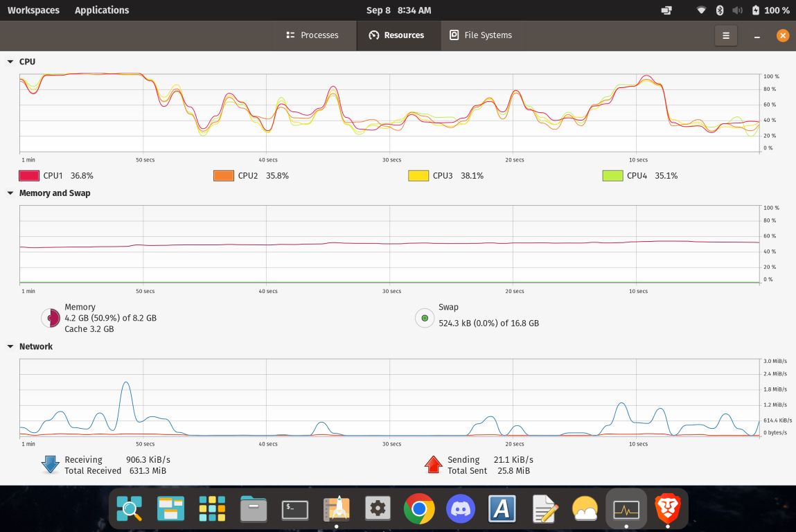This screenshot has height=532, width=796.
Task: Click the Wi-Fi icon in the top bar
Action: [x=701, y=10]
